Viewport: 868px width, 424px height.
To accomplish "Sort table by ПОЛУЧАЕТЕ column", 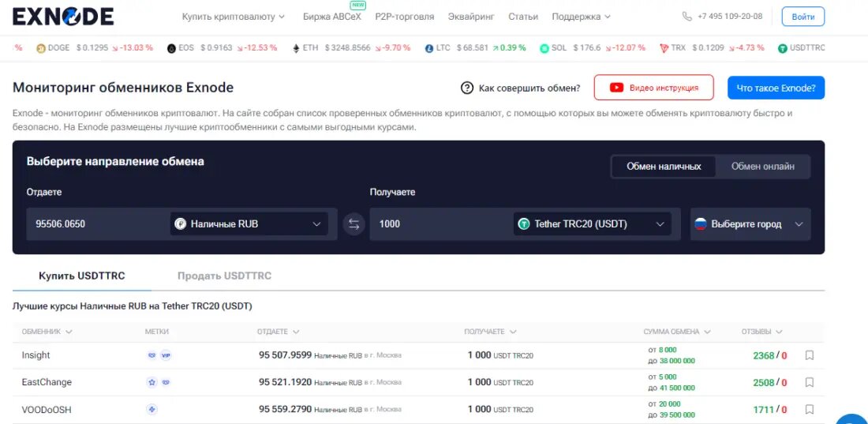I will click(x=491, y=332).
